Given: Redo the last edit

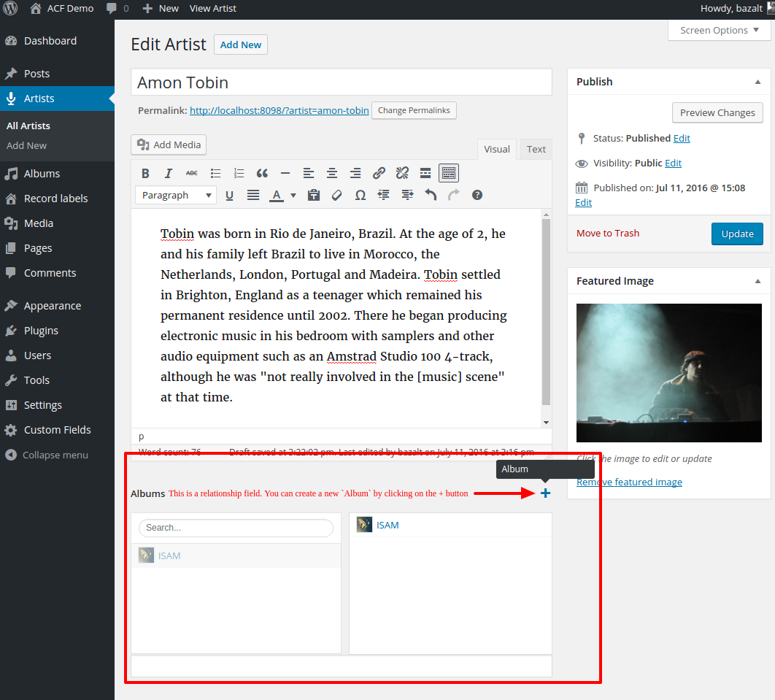Looking at the screenshot, I should (x=454, y=196).
